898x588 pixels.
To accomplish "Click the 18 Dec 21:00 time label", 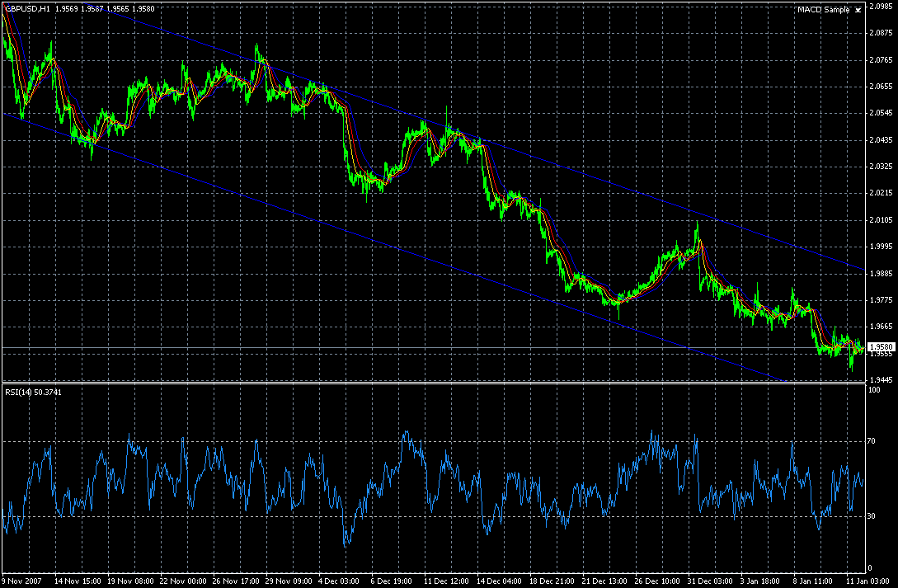I will (553, 581).
